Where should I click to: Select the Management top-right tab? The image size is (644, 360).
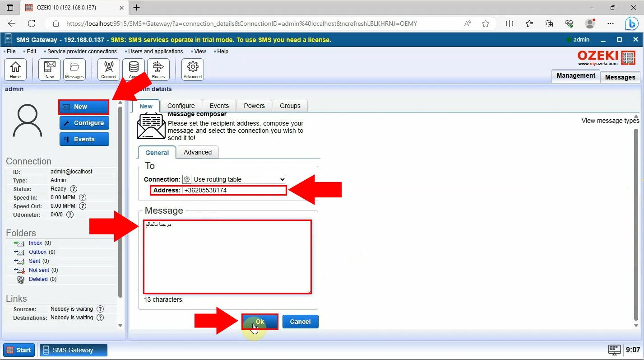[x=576, y=76]
